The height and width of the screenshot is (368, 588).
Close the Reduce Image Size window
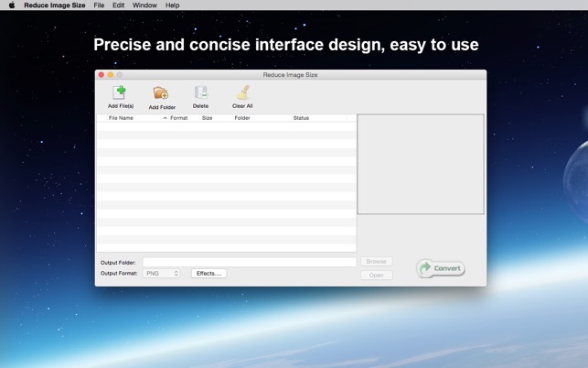click(x=102, y=75)
